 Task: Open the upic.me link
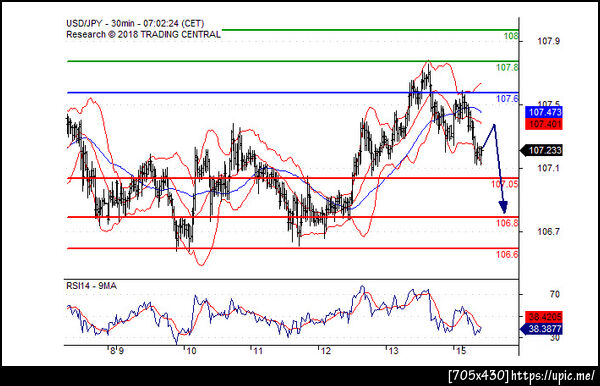[x=554, y=376]
